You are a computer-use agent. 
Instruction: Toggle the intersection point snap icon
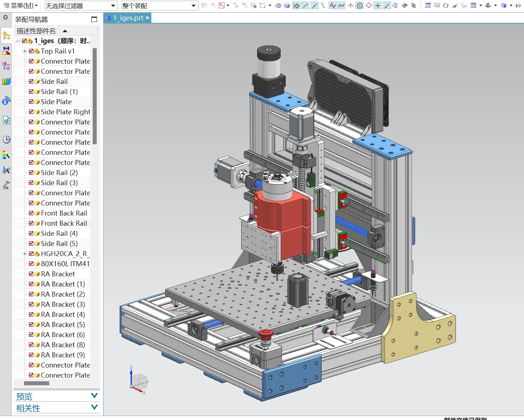pyautogui.click(x=351, y=5)
